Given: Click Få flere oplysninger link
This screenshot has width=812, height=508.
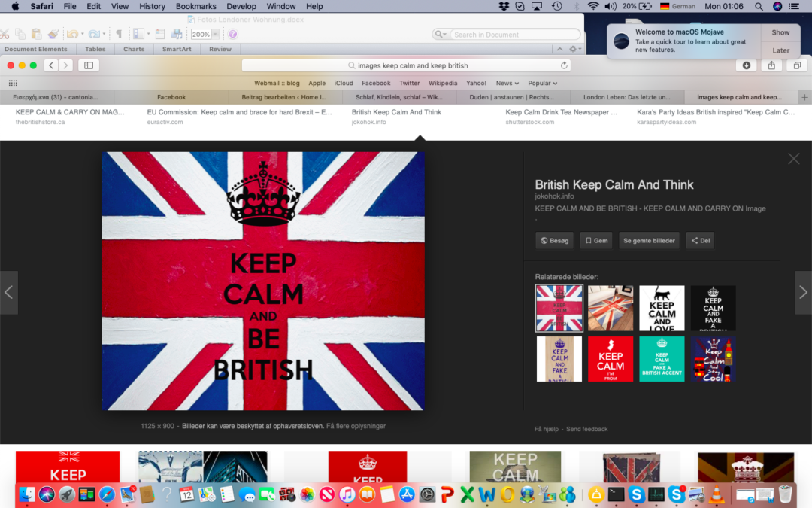Looking at the screenshot, I should (x=356, y=426).
